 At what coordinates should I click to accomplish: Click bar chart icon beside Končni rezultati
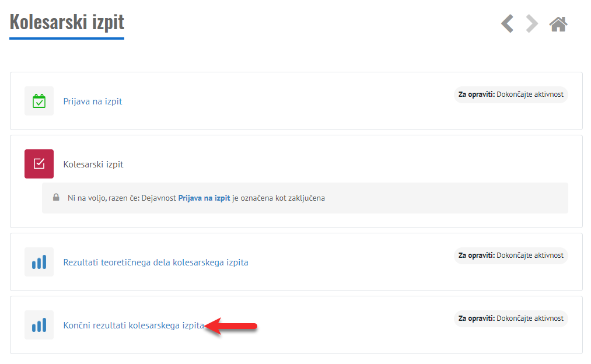coord(39,325)
